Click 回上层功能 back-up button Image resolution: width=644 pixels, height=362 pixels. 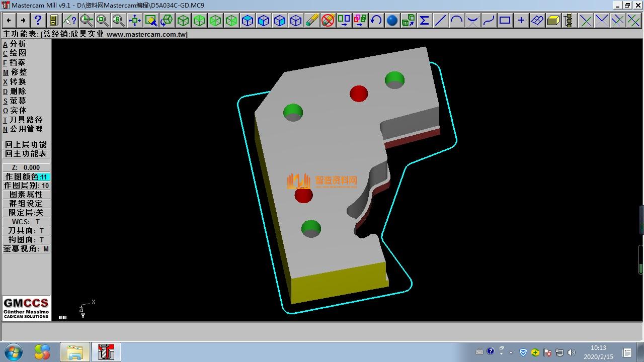(26, 145)
